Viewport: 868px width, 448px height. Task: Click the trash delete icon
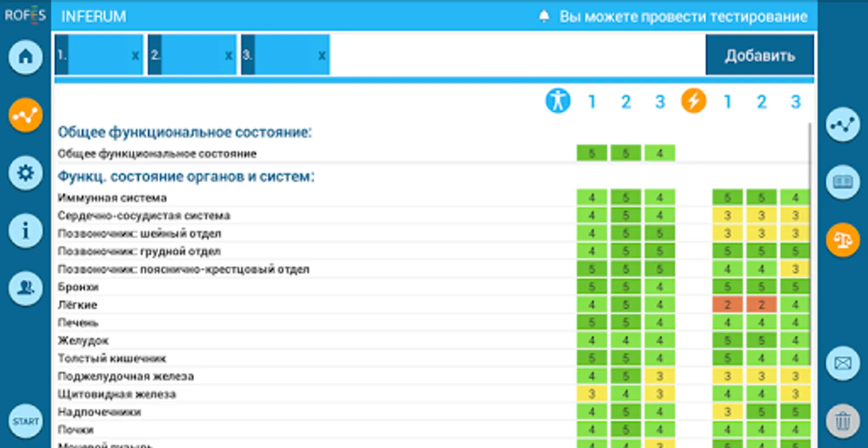tap(843, 421)
